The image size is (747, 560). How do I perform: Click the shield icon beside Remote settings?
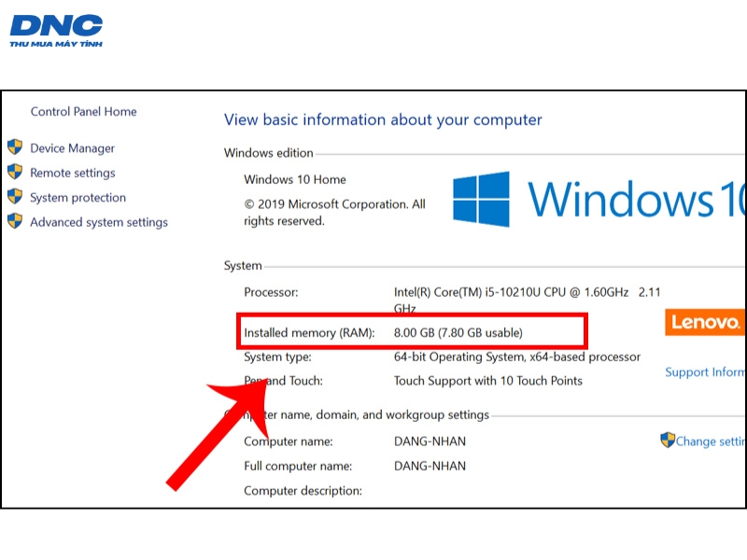click(15, 172)
